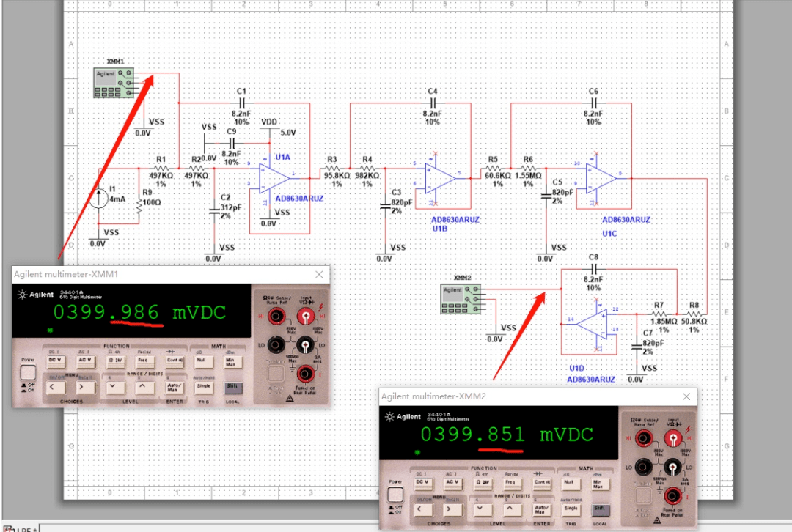This screenshot has height=532, width=792.
Task: Select capacitor C9 near VDD
Action: coord(231,143)
